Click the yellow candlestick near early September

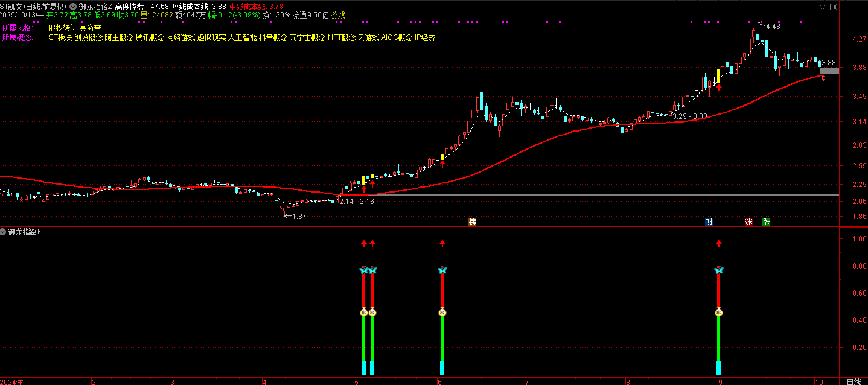(718, 75)
